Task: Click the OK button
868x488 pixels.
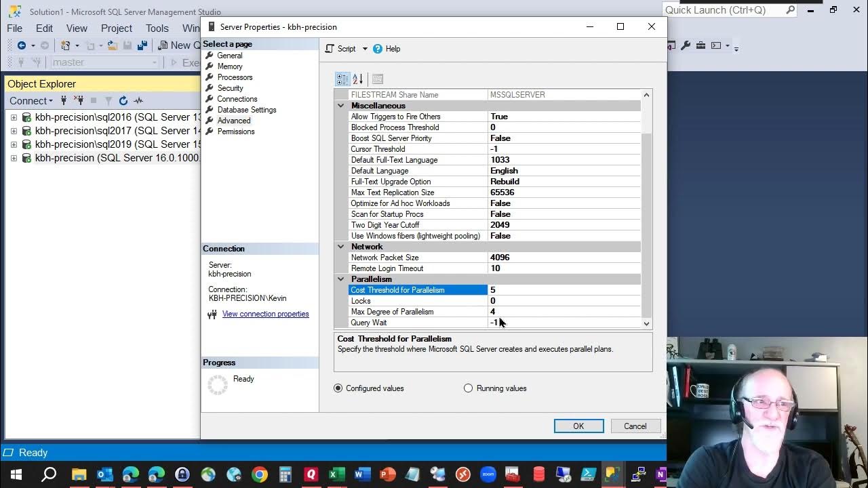Action: (578, 426)
